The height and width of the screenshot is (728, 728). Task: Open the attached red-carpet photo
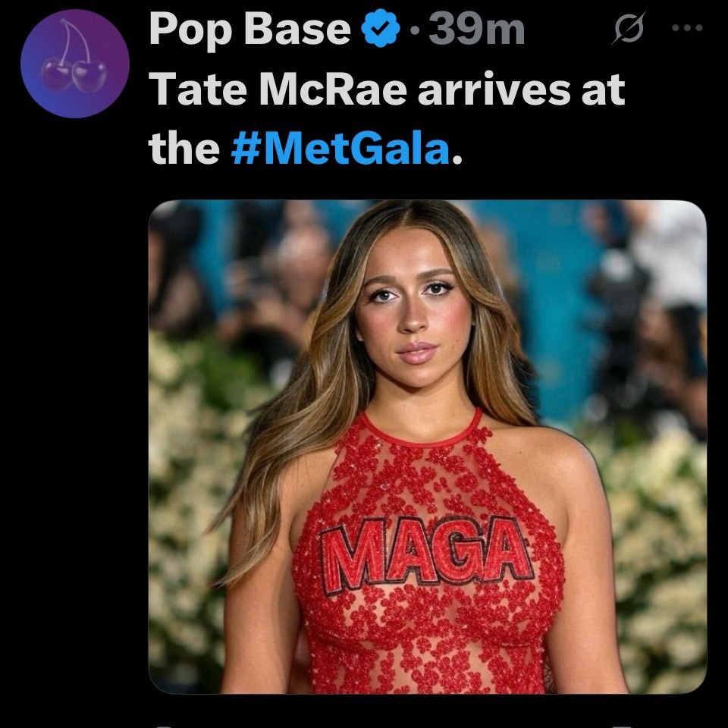(x=428, y=447)
